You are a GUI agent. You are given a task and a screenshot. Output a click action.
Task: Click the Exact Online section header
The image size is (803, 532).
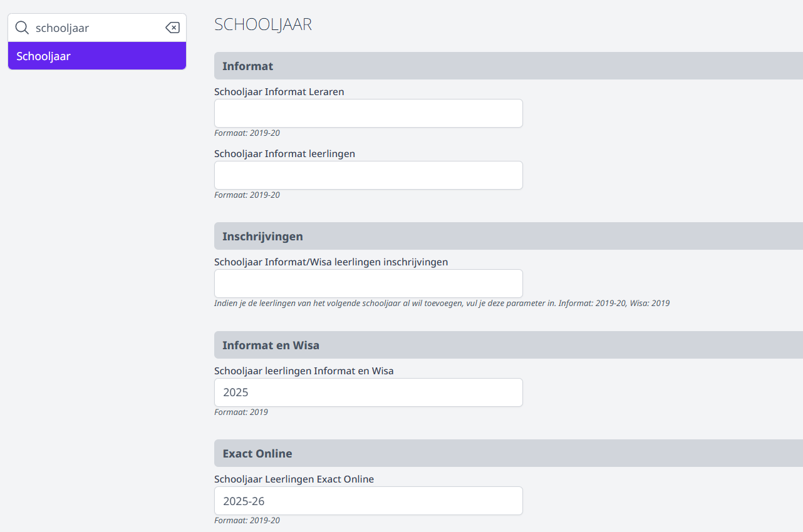coord(509,453)
